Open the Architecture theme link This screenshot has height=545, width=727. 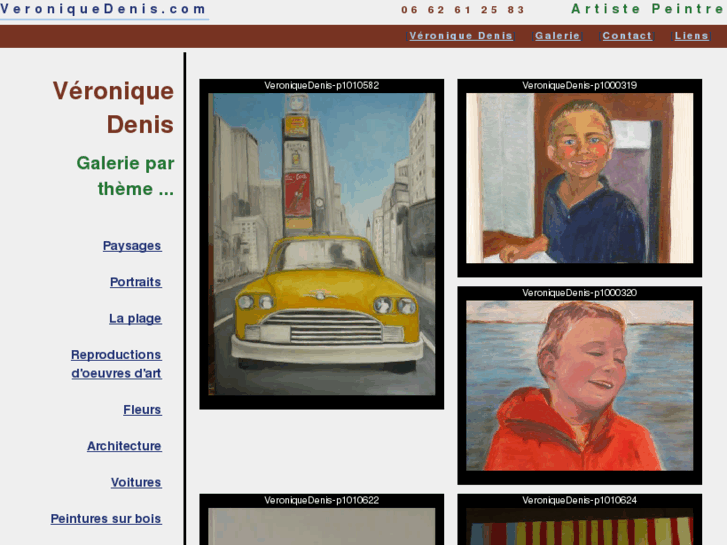pos(124,446)
